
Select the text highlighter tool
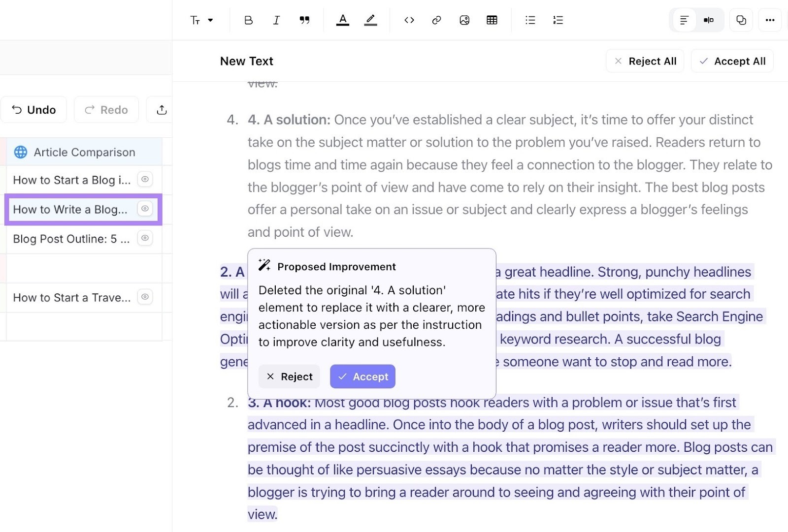pyautogui.click(x=370, y=20)
